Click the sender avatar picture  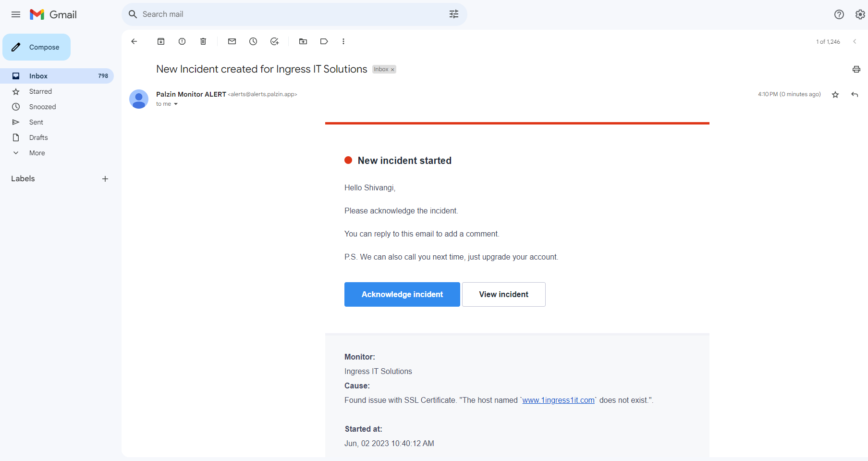tap(139, 99)
